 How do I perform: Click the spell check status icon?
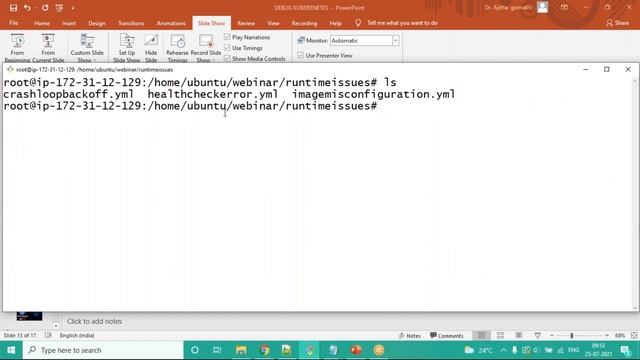point(48,336)
